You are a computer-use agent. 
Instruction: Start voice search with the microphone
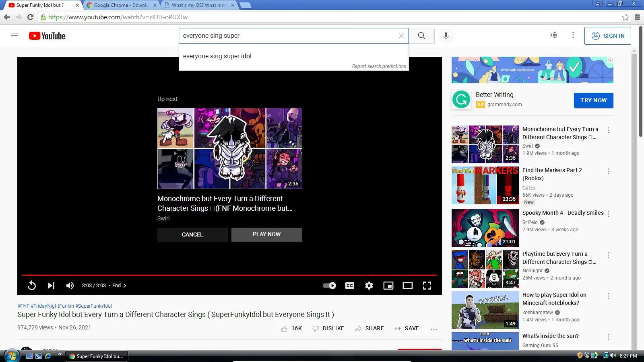point(446,36)
